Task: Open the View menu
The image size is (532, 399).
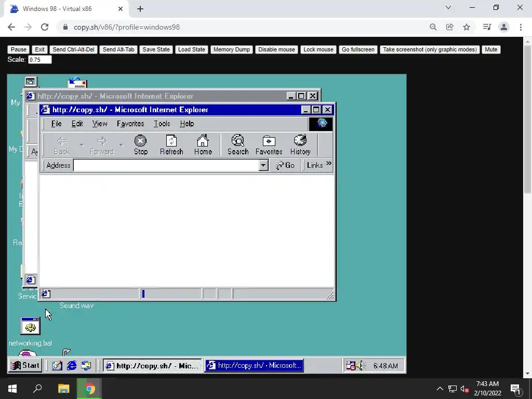Action: (x=100, y=124)
